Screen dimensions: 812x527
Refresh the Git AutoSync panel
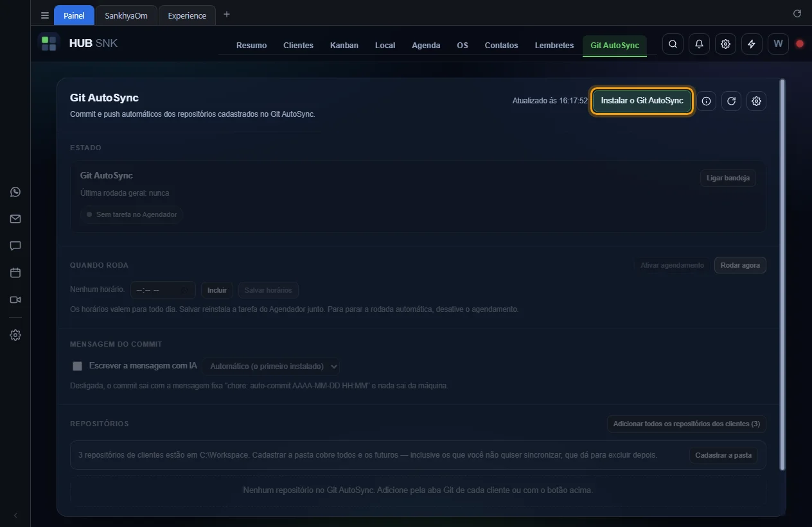tap(731, 101)
